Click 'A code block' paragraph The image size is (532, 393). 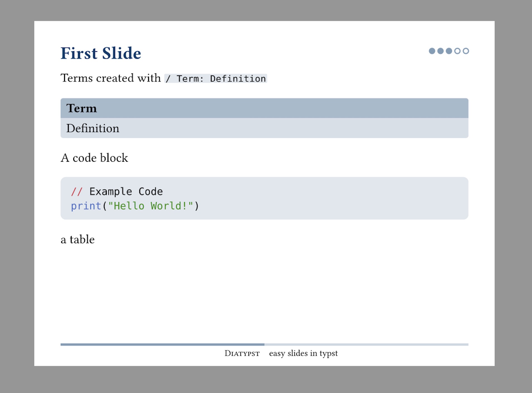pos(94,158)
